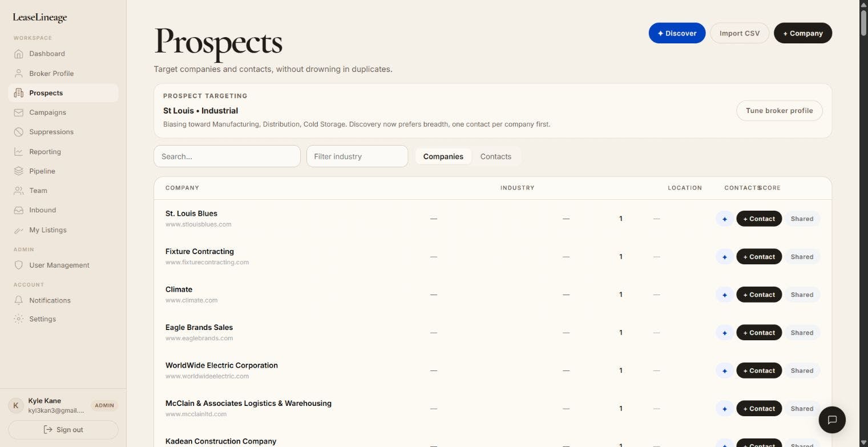Click the Sign out button
868x447 pixels.
[x=63, y=430]
